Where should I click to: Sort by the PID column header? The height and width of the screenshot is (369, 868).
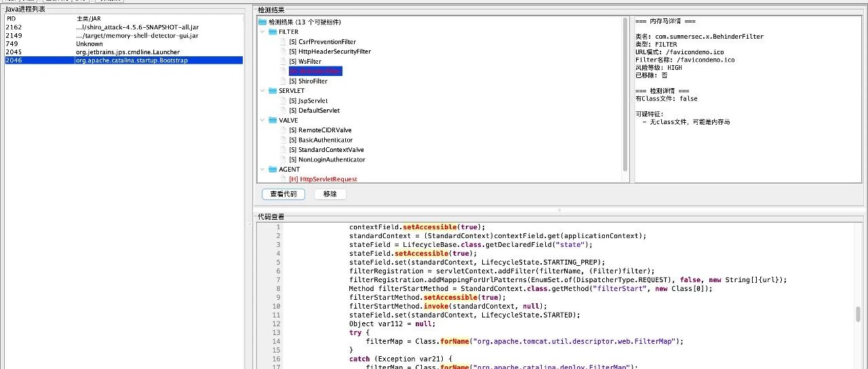click(40, 18)
